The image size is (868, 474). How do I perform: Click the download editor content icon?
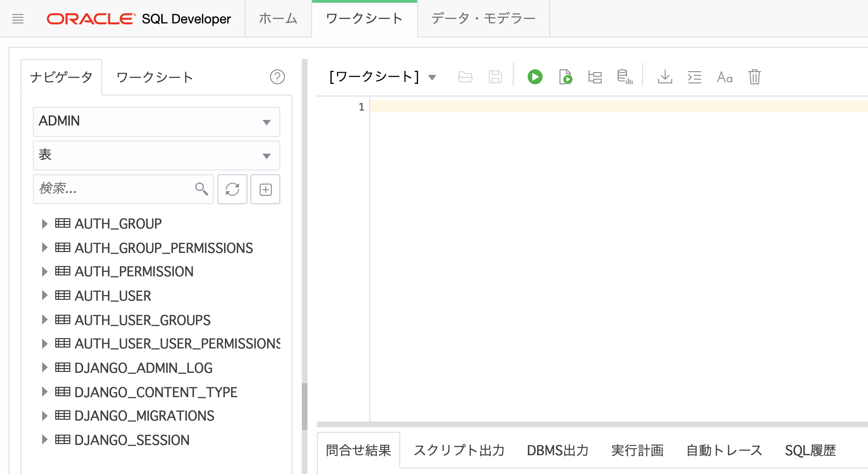pyautogui.click(x=665, y=77)
